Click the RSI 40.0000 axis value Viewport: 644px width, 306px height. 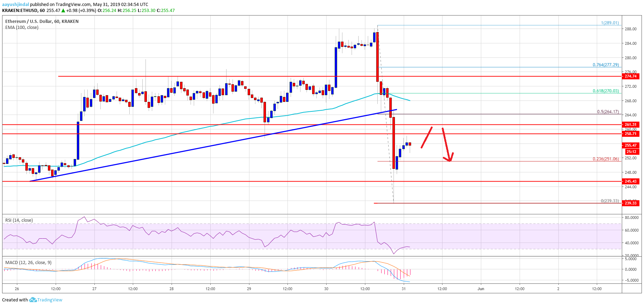point(631,243)
